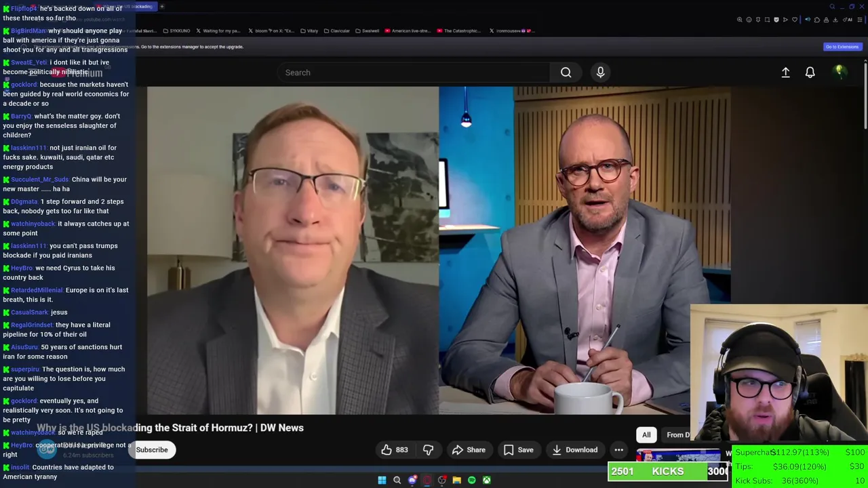Open the account avatar menu

tap(840, 72)
